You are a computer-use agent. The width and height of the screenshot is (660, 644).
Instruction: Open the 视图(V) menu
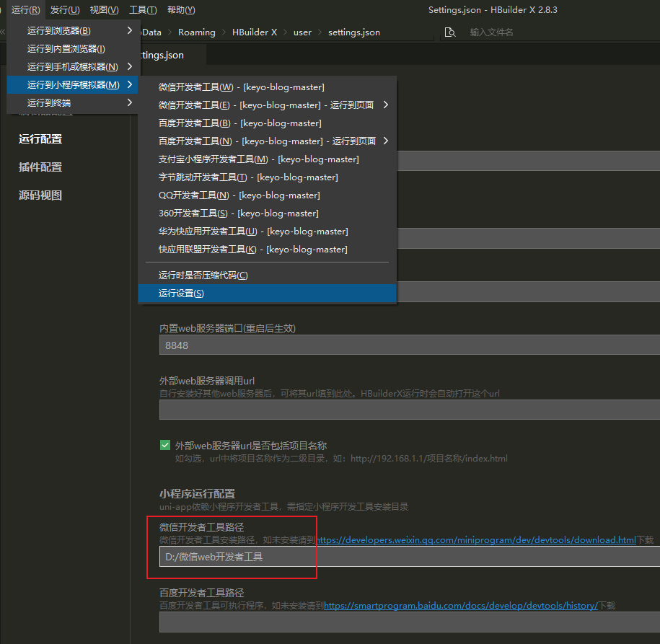pos(104,9)
